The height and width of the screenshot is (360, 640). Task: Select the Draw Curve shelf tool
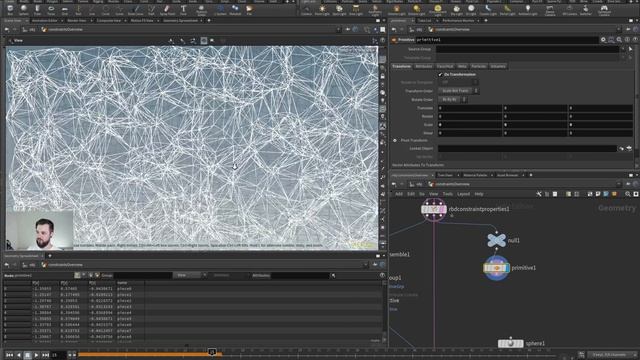[136, 9]
